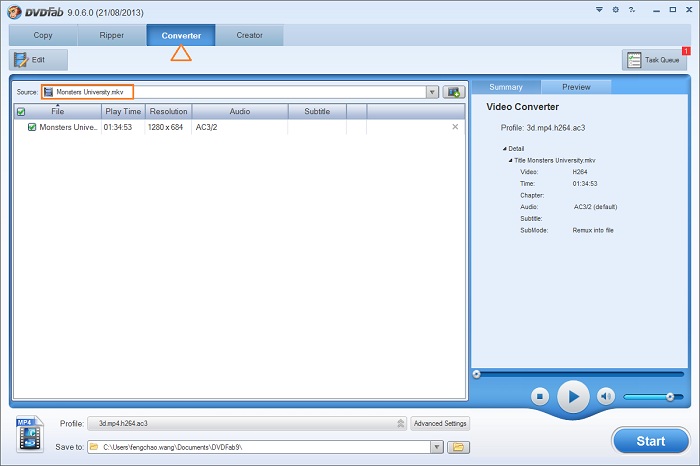Toggle the select-all checkbox in header
This screenshot has width=700, height=466.
tap(21, 112)
